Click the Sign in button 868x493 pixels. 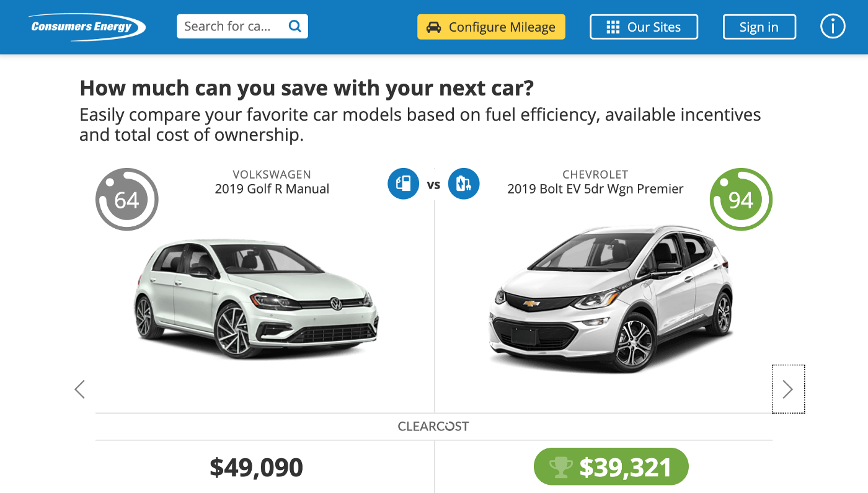pyautogui.click(x=759, y=27)
